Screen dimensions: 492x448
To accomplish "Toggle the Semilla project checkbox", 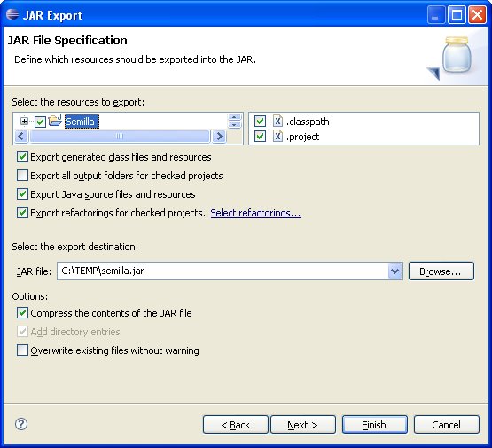I will [40, 122].
